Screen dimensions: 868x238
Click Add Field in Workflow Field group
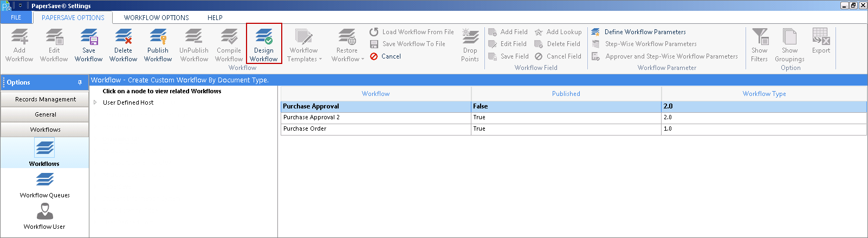click(508, 32)
